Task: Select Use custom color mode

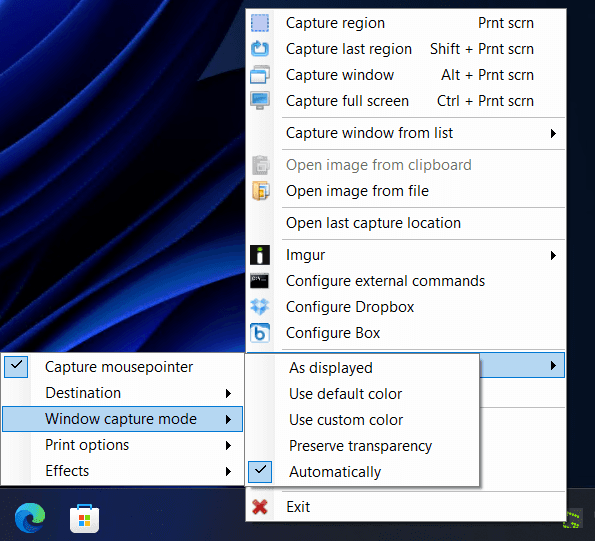Action: click(x=363, y=420)
